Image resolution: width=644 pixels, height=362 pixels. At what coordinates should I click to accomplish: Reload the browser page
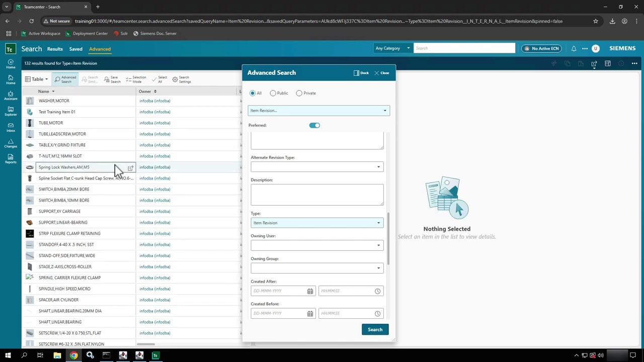(31, 21)
